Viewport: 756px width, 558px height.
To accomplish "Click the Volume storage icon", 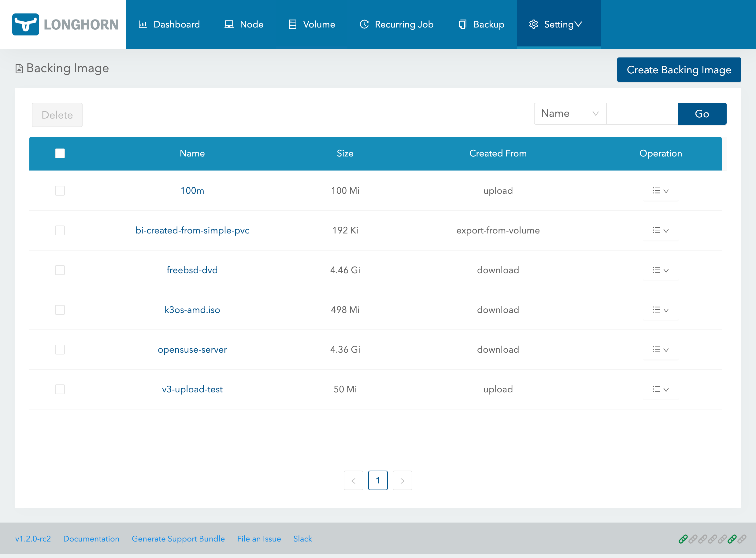I will tap(292, 24).
